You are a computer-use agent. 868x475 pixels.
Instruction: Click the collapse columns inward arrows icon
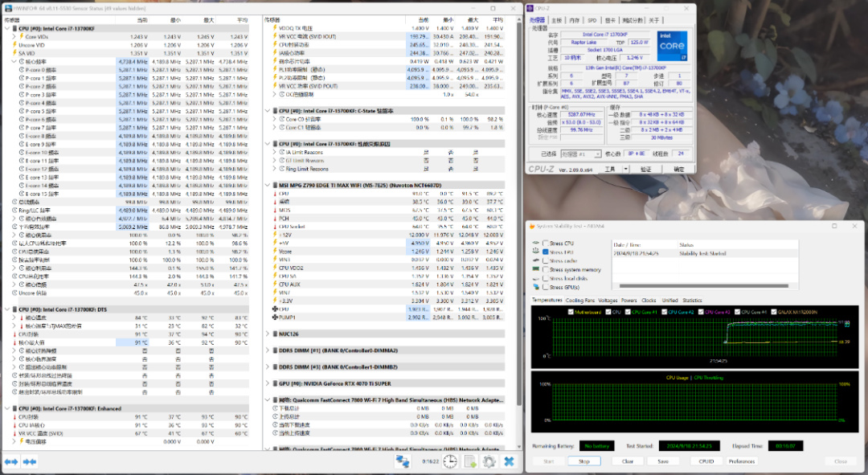30,462
